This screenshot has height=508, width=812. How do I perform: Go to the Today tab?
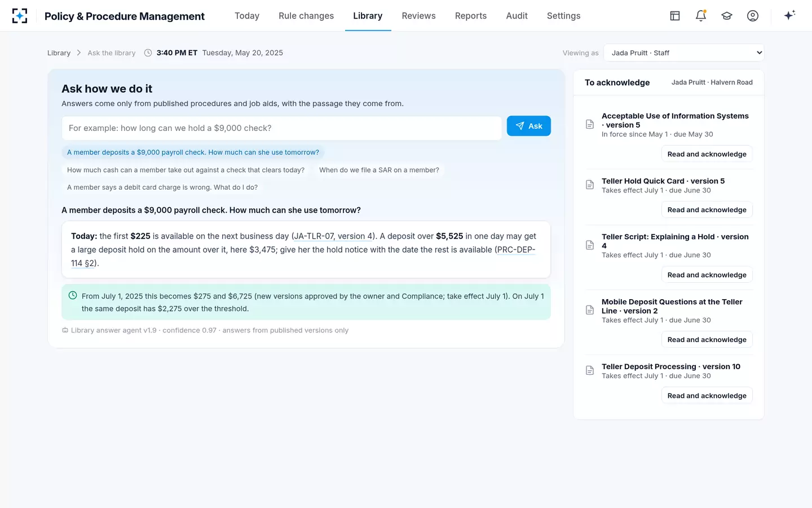pyautogui.click(x=247, y=16)
